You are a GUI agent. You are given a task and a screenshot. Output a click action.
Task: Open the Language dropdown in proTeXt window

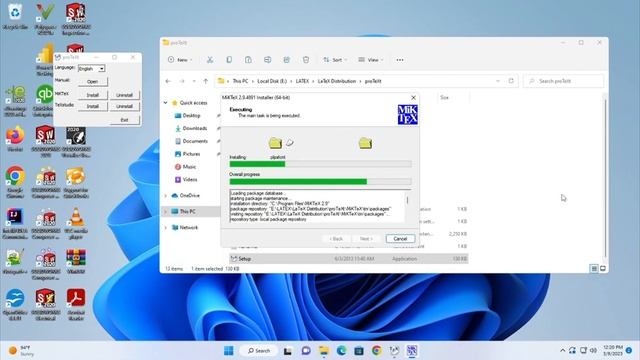(91, 69)
